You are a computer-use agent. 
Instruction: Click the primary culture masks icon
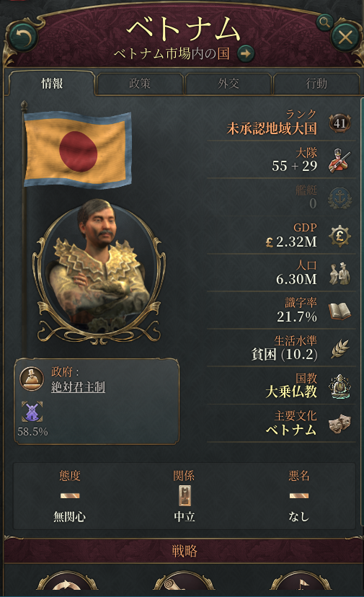pos(339,423)
